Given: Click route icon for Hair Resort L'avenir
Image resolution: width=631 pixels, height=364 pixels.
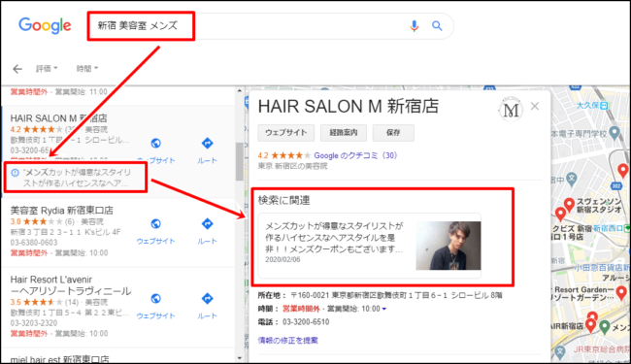Looking at the screenshot, I should [x=207, y=298].
